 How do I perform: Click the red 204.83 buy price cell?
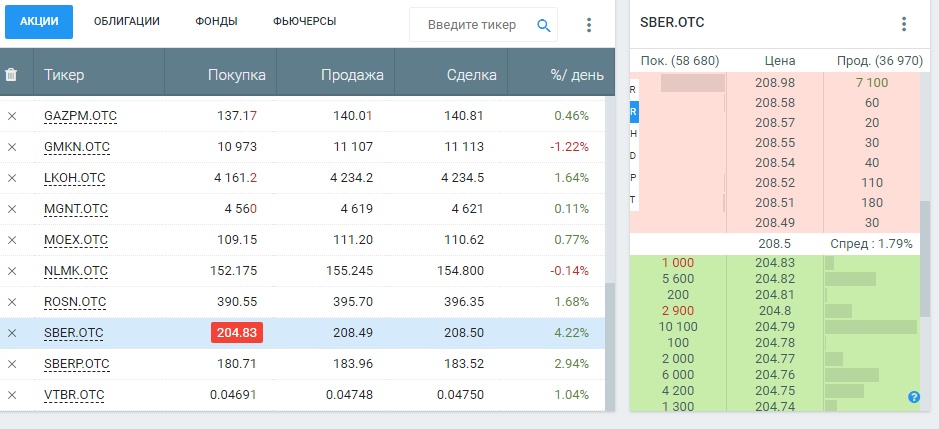[x=237, y=333]
